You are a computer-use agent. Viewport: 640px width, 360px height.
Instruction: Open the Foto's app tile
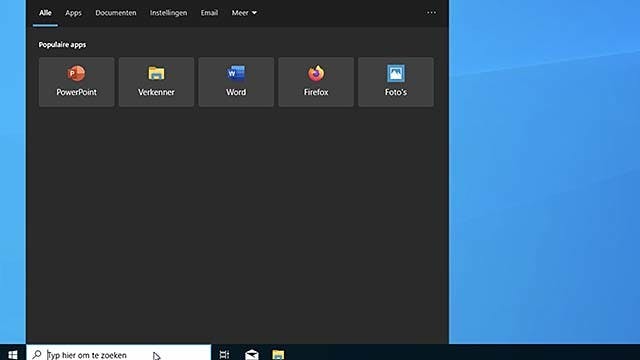(x=396, y=82)
